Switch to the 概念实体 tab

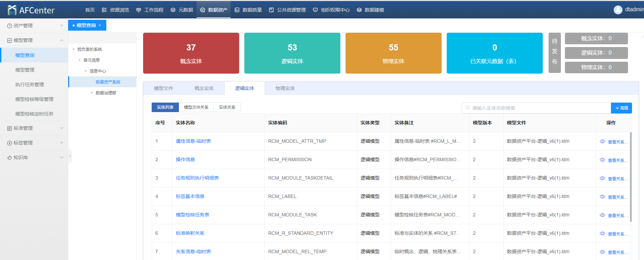click(204, 88)
